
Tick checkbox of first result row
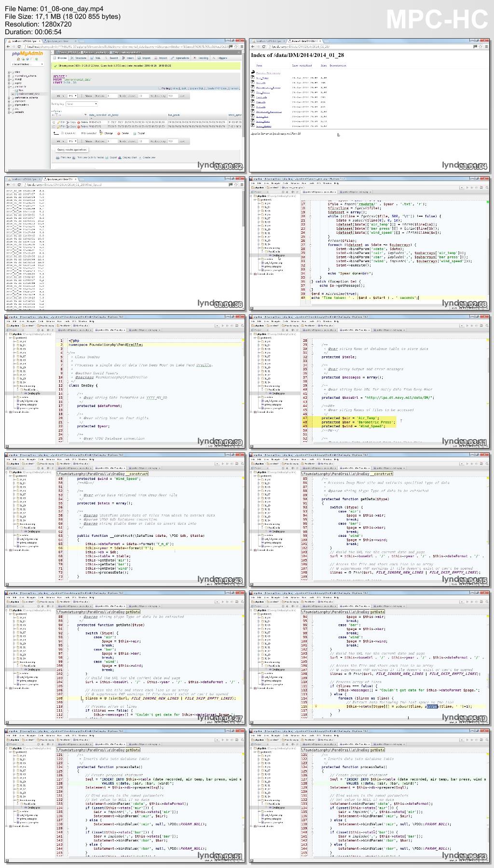(x=54, y=122)
